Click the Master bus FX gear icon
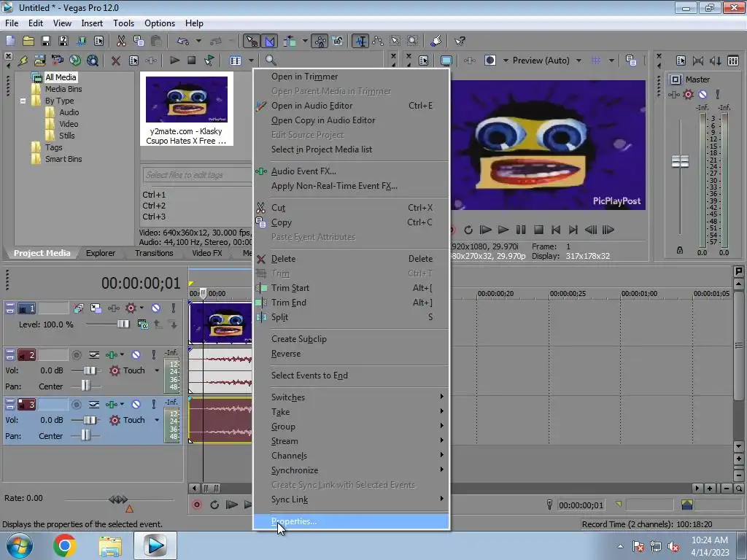Screen dimensions: 747x560 688,94
